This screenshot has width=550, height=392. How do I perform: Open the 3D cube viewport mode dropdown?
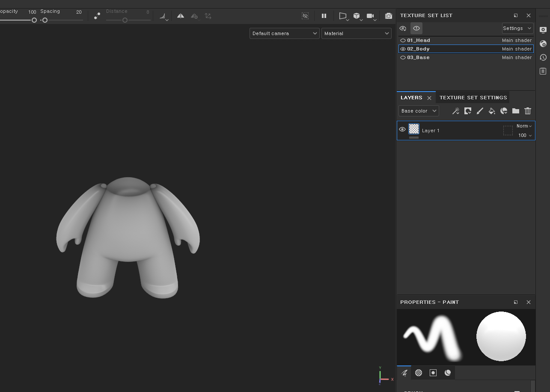tap(358, 16)
